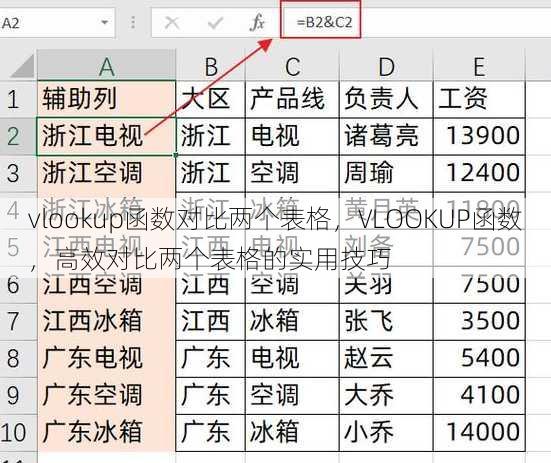Viewport: 551px width, 463px height.
Task: Click '广东' cell in row 9 column B
Action: tap(210, 396)
